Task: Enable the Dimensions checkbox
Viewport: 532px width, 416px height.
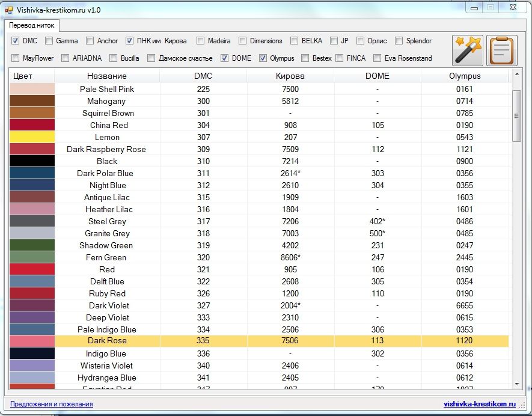Action: click(x=242, y=41)
